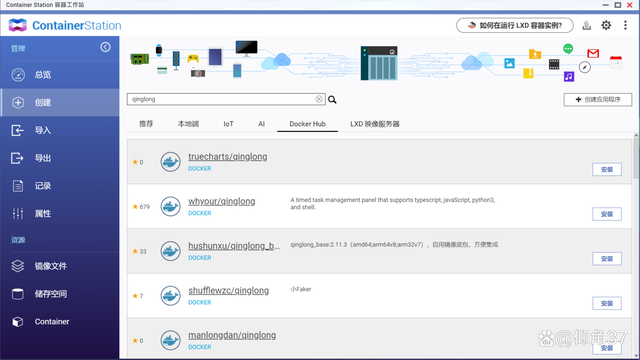Viewport: 640px width, 360px height.
Task: Open 属性 preferences in sidebar
Action: [60, 213]
